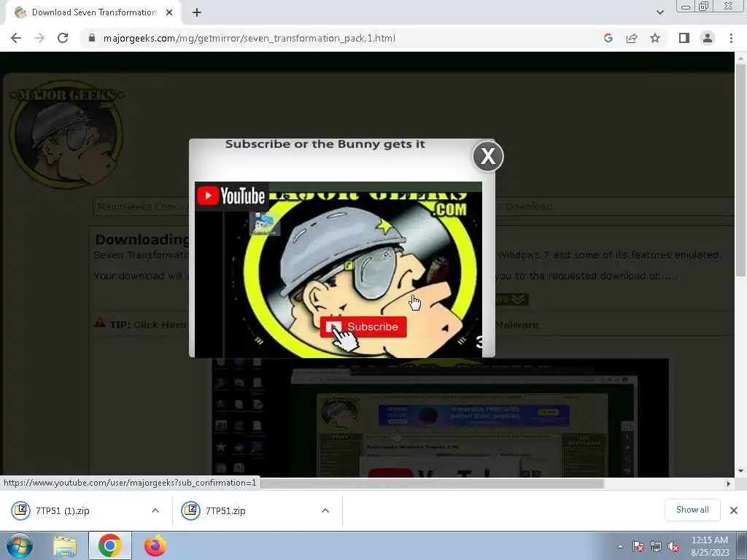The height and width of the screenshot is (560, 747).
Task: Click the muted volume tray icon
Action: [673, 546]
